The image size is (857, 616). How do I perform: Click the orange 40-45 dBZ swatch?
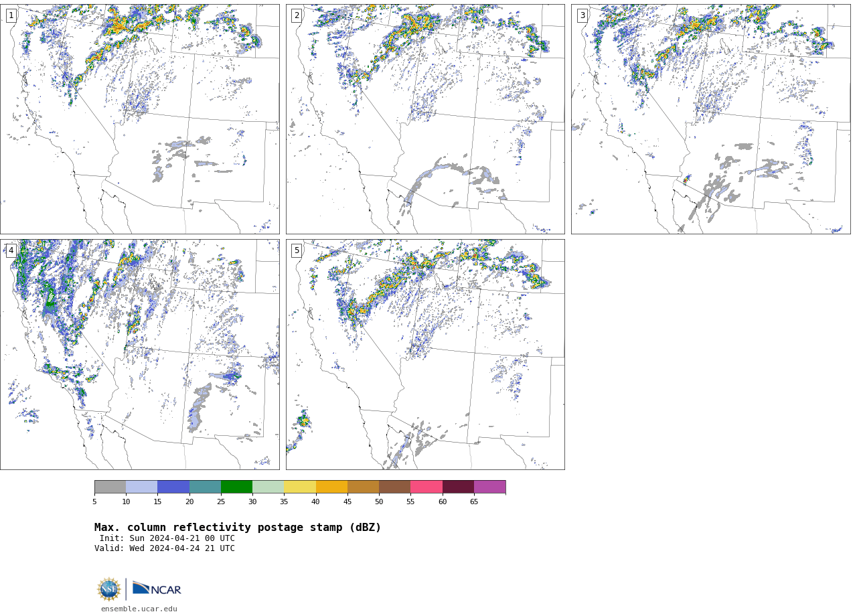[x=331, y=487]
